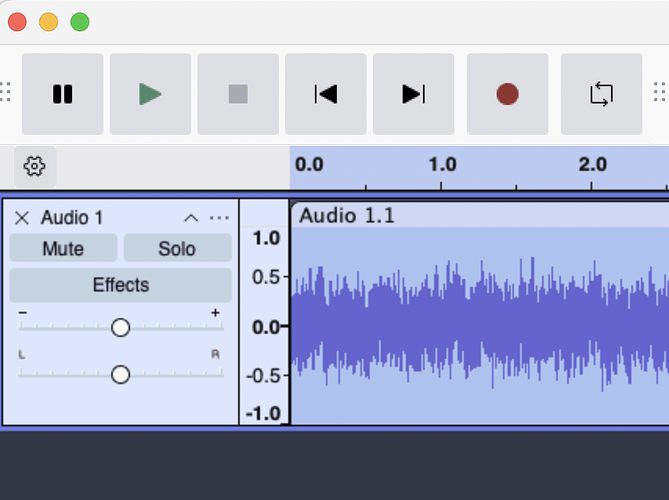Open the Audio 1 track options menu
This screenshot has height=500, width=669.
(x=219, y=218)
